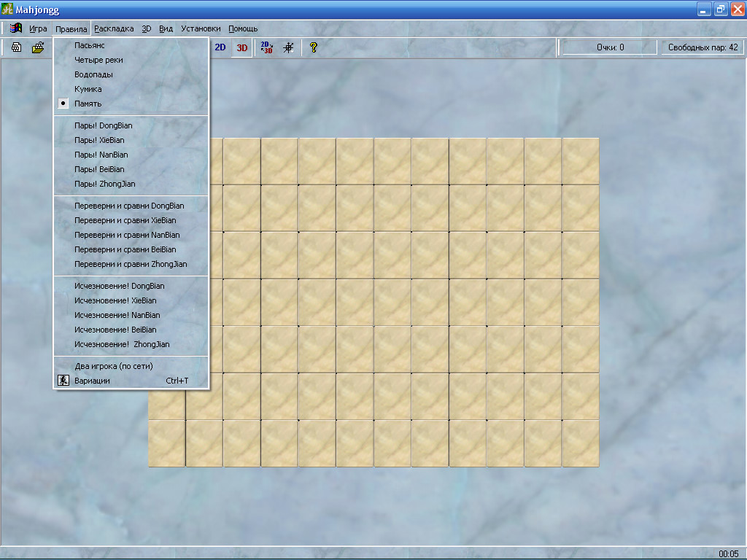This screenshot has height=560, width=747.
Task: Close the open Правила menu
Action: (71, 28)
